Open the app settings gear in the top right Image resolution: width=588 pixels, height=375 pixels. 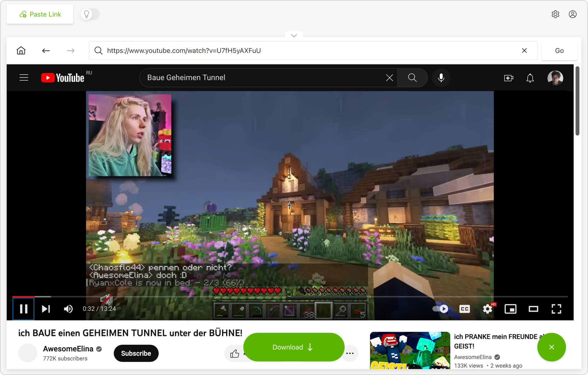(x=556, y=14)
